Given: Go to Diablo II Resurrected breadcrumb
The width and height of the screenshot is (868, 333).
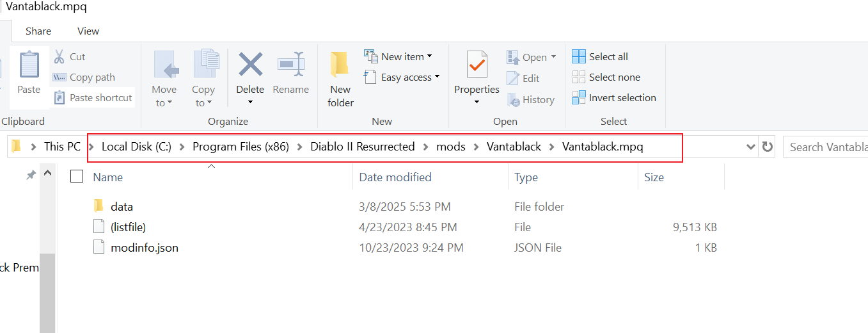Looking at the screenshot, I should [363, 147].
